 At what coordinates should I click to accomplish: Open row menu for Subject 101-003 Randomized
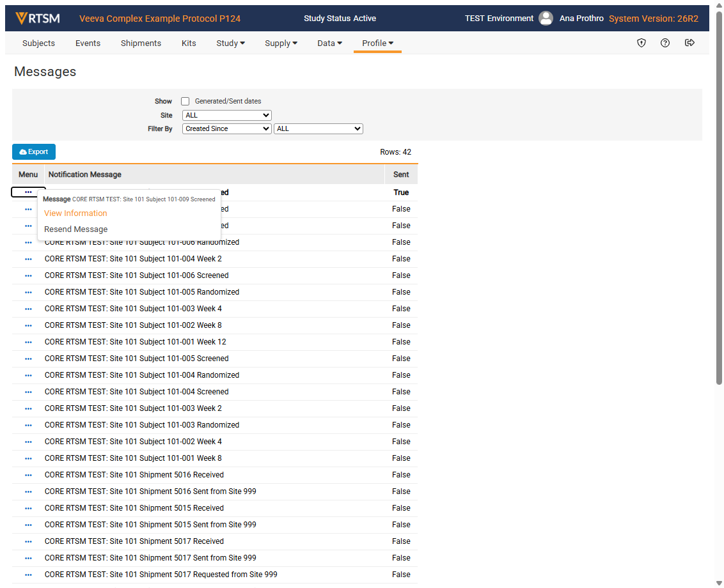(28, 425)
